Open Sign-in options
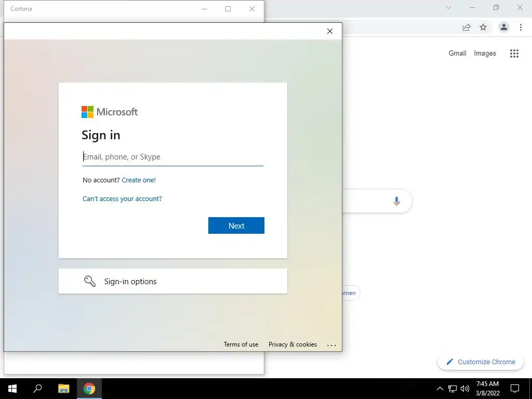This screenshot has height=399, width=532. (x=172, y=281)
